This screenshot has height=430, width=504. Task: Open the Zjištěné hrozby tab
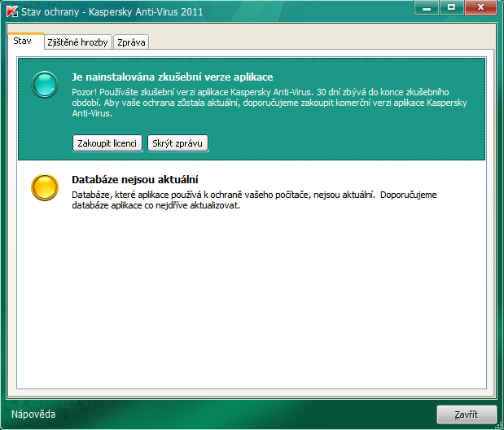pyautogui.click(x=78, y=42)
